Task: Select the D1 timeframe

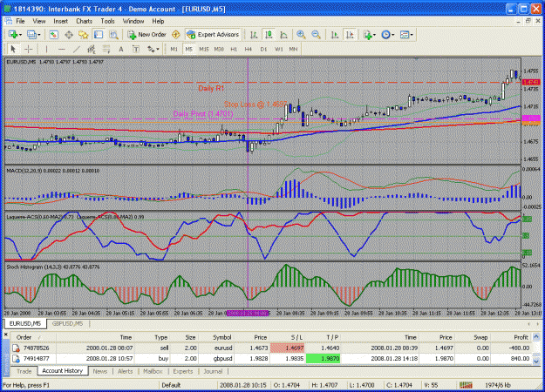Action: 263,50
